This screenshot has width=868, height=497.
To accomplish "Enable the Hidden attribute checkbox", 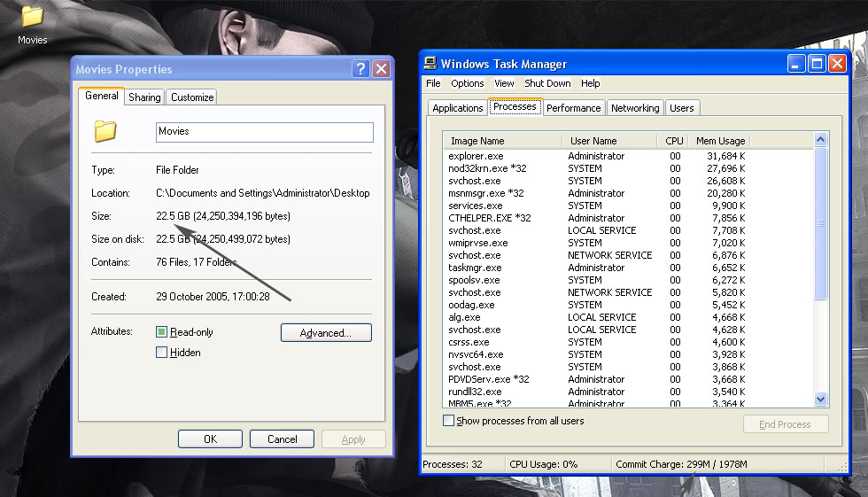I will (x=161, y=353).
